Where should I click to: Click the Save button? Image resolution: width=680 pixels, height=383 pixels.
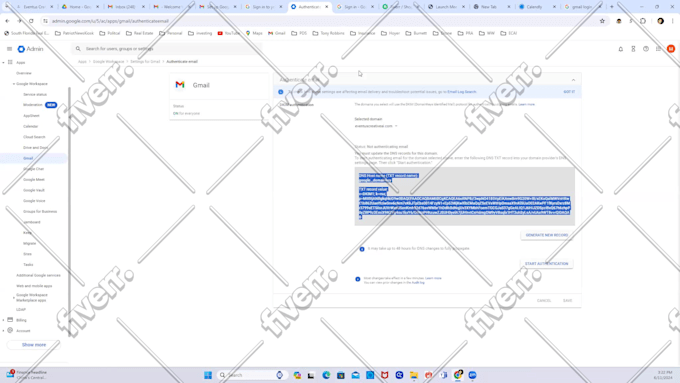click(567, 301)
